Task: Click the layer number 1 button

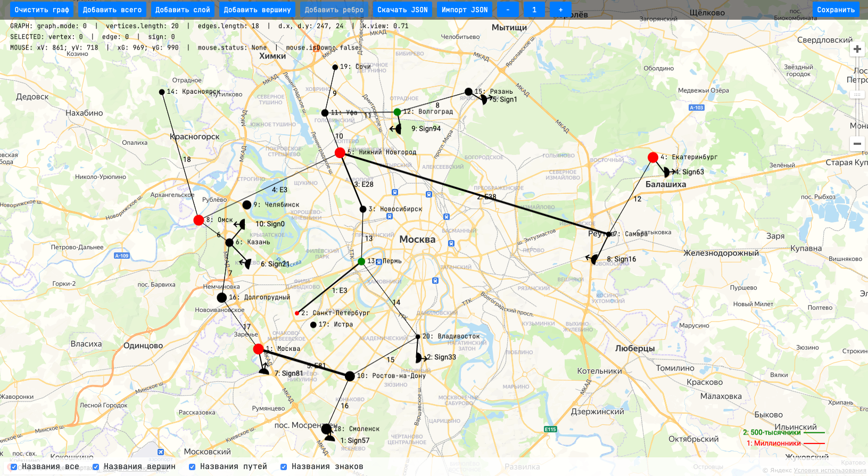Action: click(534, 10)
